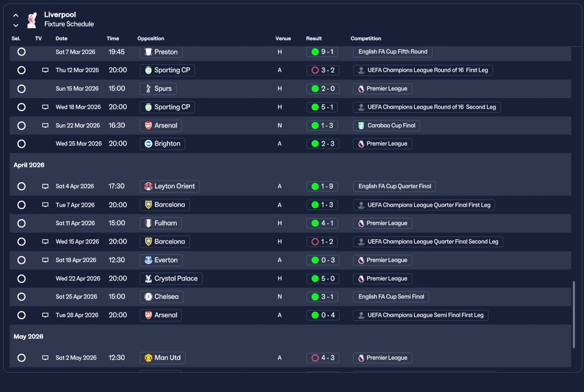Click the Liverpool club crest icon
Viewport: 584px width, 392px height.
31,20
